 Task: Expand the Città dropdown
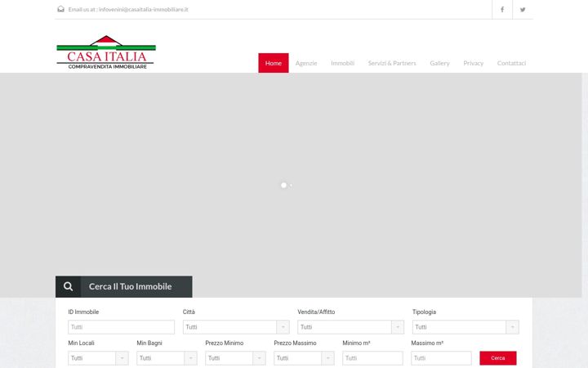click(x=236, y=327)
